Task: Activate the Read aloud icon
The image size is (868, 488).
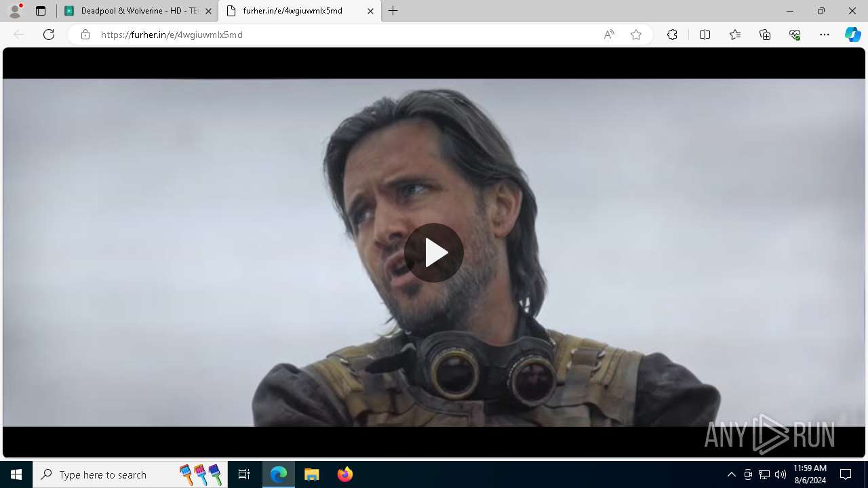Action: pyautogui.click(x=609, y=35)
